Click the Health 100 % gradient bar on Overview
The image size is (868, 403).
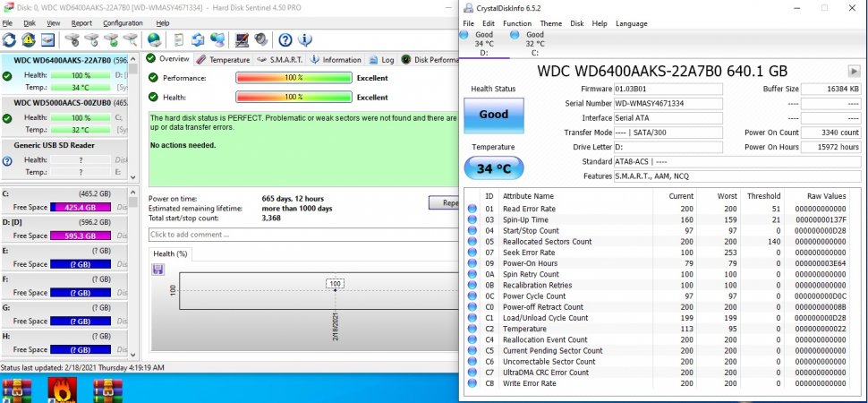tap(294, 98)
